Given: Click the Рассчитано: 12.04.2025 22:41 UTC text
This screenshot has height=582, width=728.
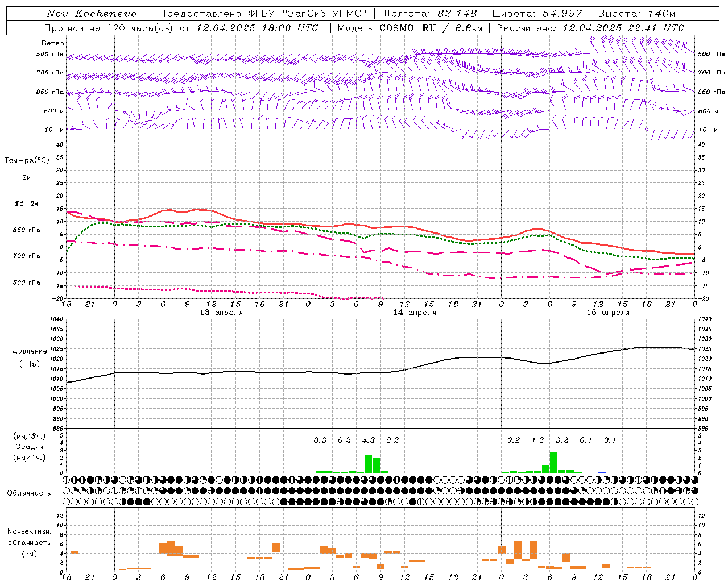Looking at the screenshot, I should 590,28.
